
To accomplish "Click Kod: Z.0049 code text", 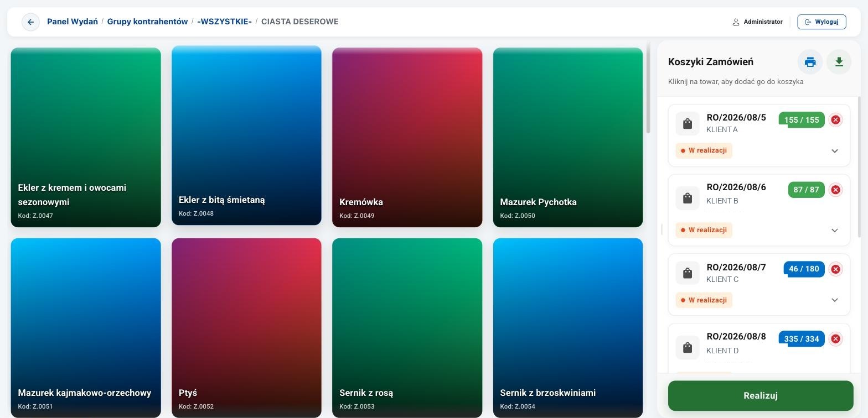I will tap(357, 216).
